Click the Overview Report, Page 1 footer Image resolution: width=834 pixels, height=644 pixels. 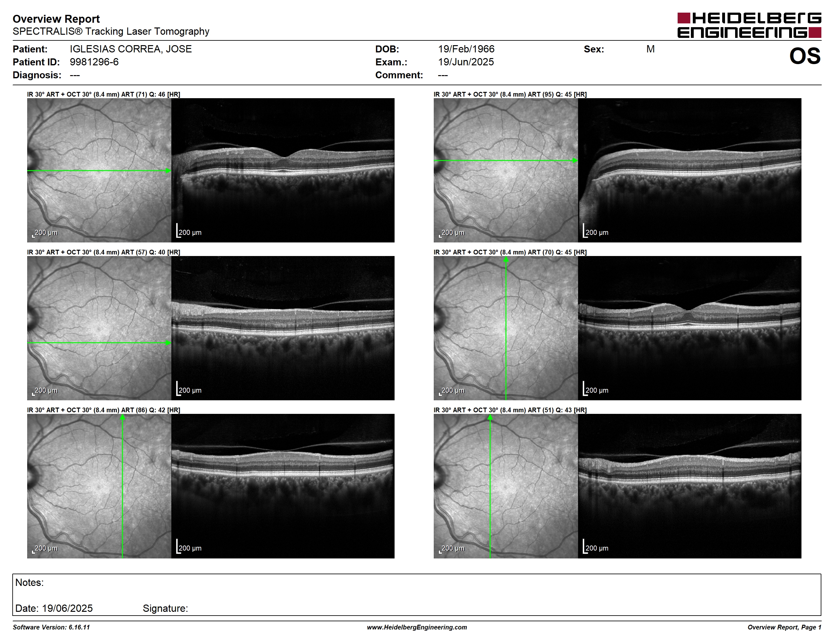784,627
